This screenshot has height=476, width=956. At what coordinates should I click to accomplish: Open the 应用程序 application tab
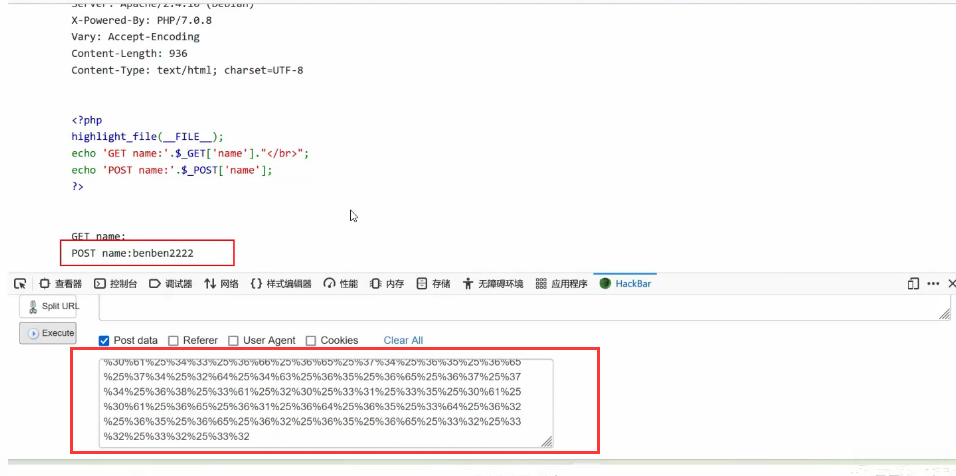[562, 284]
